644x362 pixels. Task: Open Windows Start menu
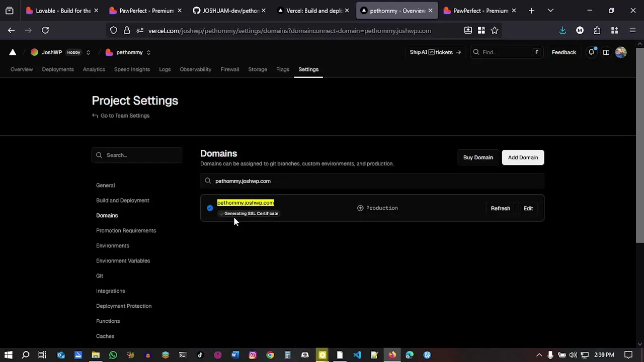tap(9, 355)
